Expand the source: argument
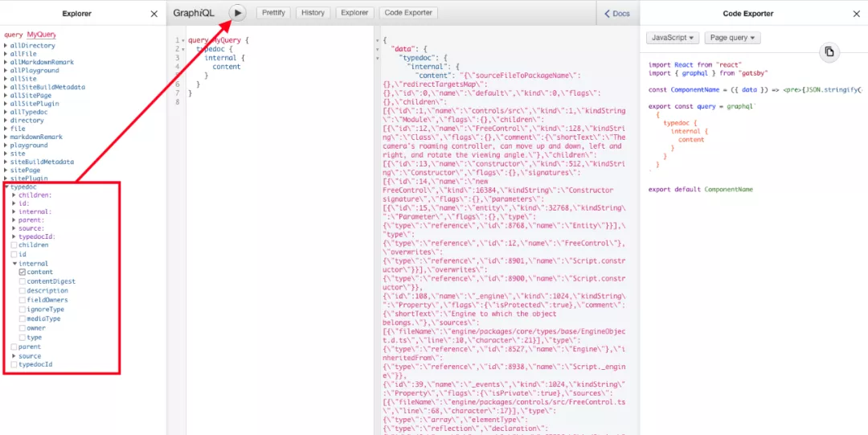This screenshot has height=435, width=868. tap(14, 228)
